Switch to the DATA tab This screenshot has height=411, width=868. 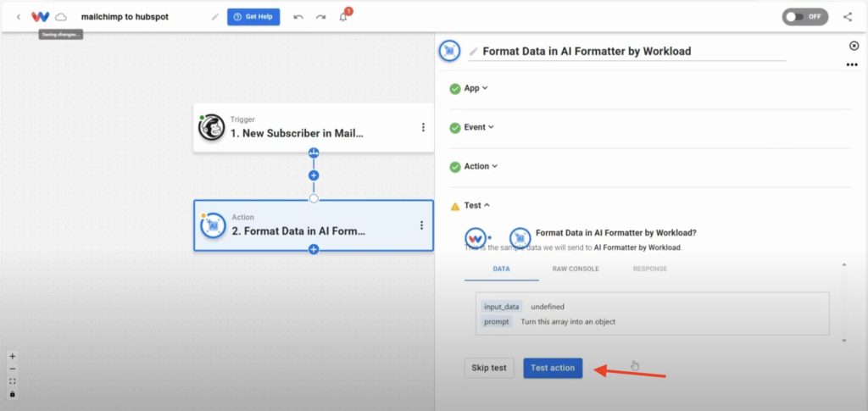click(502, 269)
